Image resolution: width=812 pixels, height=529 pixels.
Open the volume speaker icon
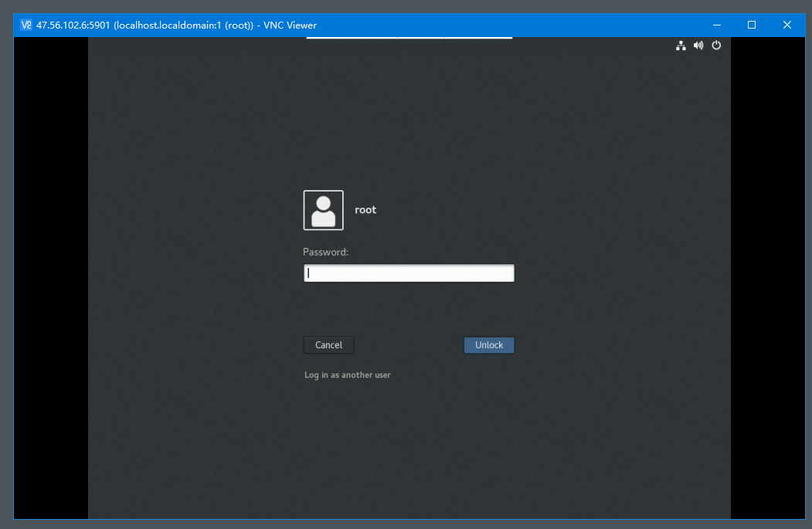click(x=698, y=46)
